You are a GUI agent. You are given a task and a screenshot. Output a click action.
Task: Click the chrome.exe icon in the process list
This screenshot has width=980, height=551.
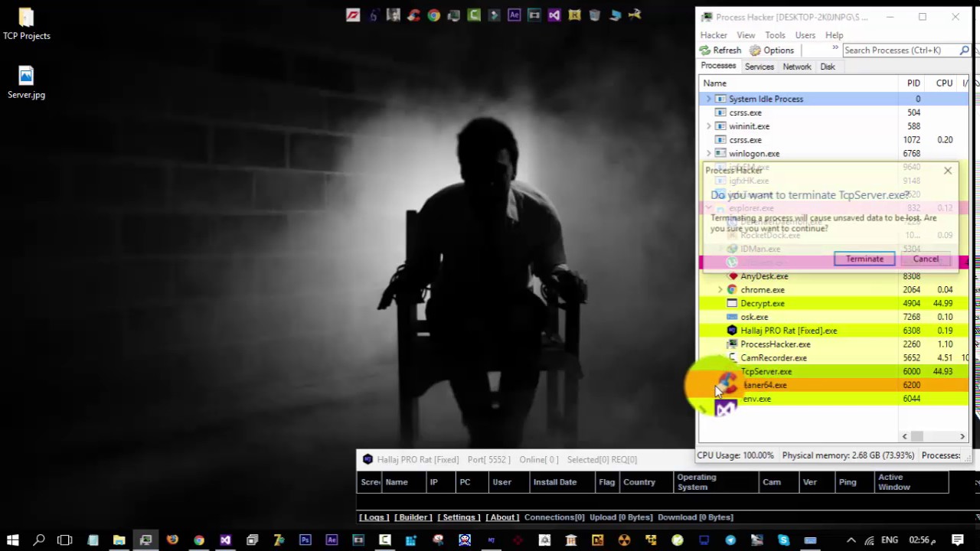732,290
